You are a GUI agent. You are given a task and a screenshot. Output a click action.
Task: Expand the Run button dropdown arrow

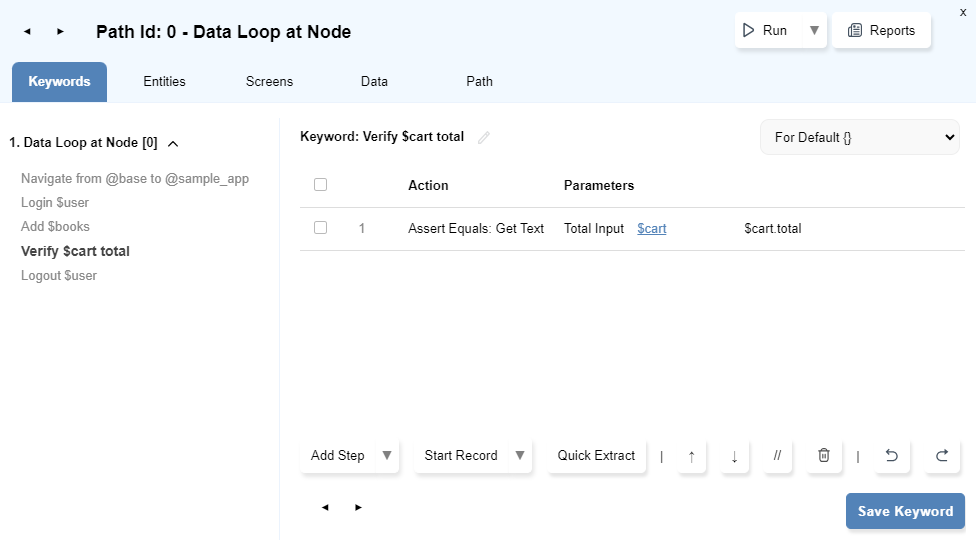(814, 31)
